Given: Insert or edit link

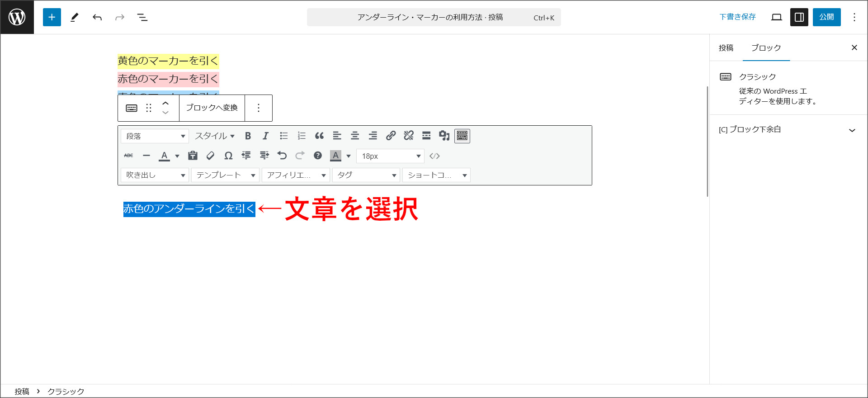Looking at the screenshot, I should tap(391, 136).
